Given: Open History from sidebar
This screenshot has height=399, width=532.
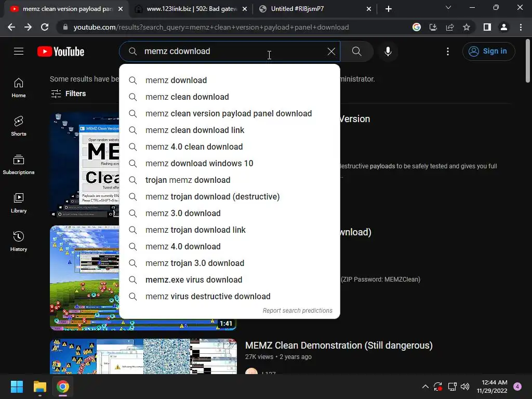Looking at the screenshot, I should point(19,241).
